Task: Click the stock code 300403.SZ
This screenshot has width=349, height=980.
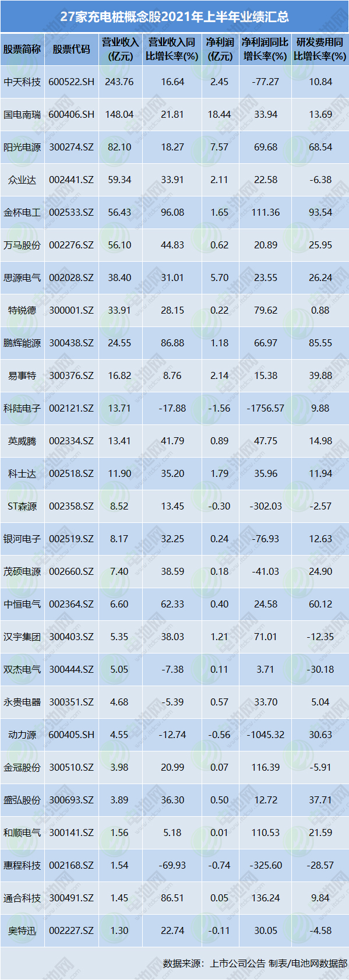Action: point(71,637)
